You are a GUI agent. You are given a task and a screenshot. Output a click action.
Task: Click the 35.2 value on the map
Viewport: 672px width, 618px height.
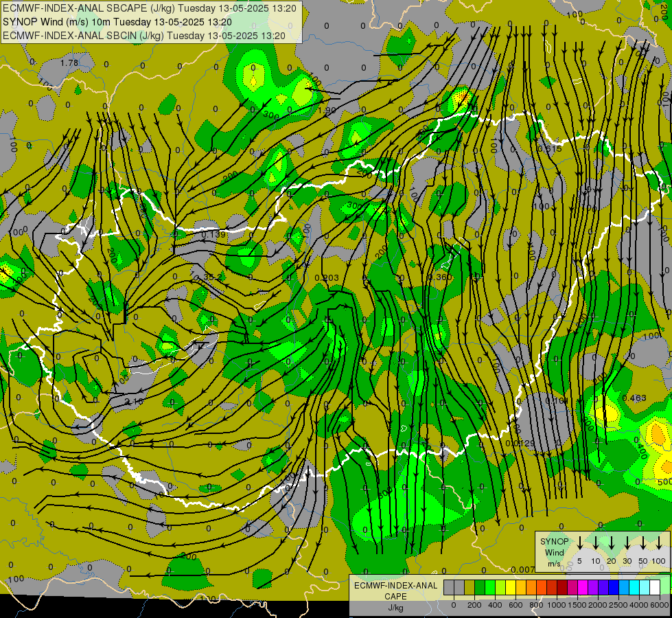[213, 277]
